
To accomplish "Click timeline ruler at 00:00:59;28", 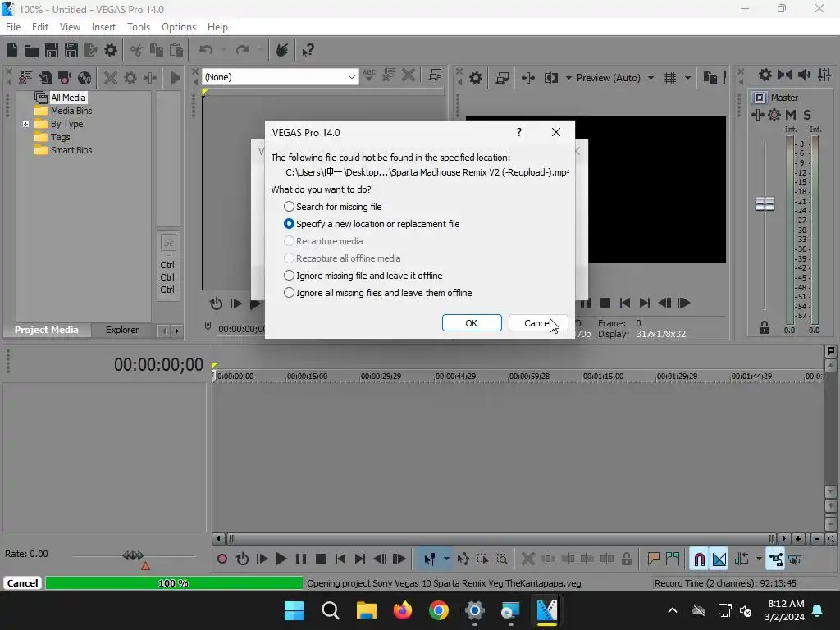I will tap(529, 377).
